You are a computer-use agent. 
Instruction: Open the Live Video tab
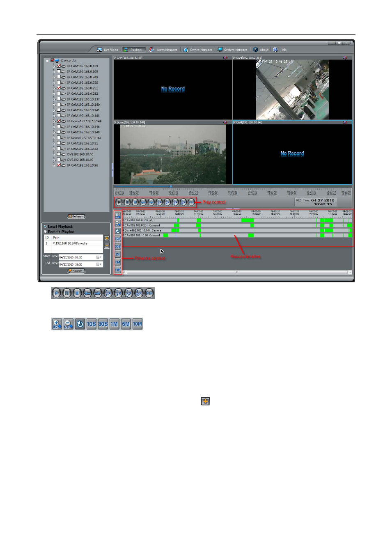108,50
